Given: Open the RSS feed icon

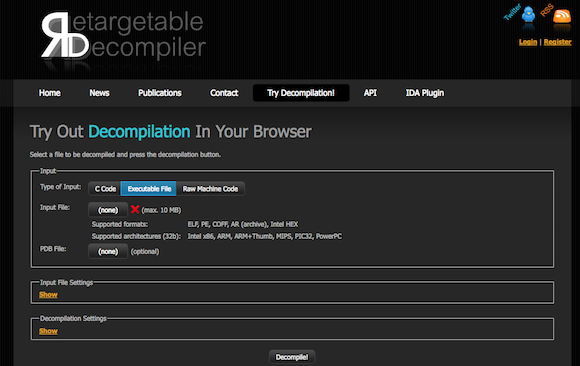Looking at the screenshot, I should [562, 16].
